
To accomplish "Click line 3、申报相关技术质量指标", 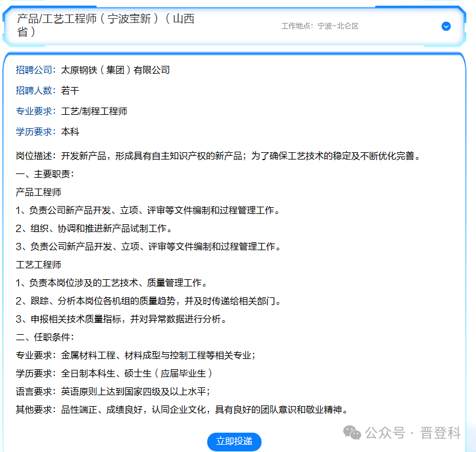I will [121, 319].
